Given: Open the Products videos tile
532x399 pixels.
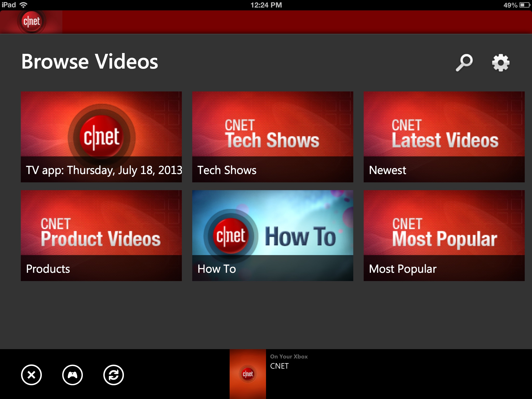Looking at the screenshot, I should pyautogui.click(x=101, y=236).
